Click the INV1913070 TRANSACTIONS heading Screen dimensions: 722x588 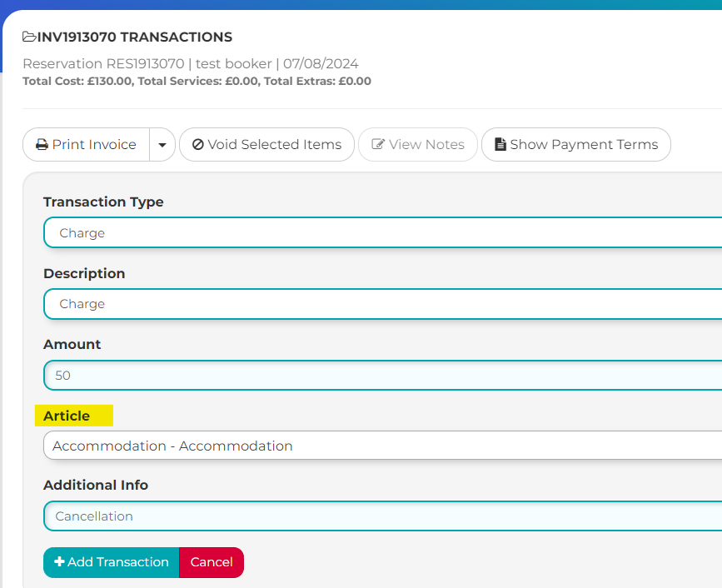(134, 37)
